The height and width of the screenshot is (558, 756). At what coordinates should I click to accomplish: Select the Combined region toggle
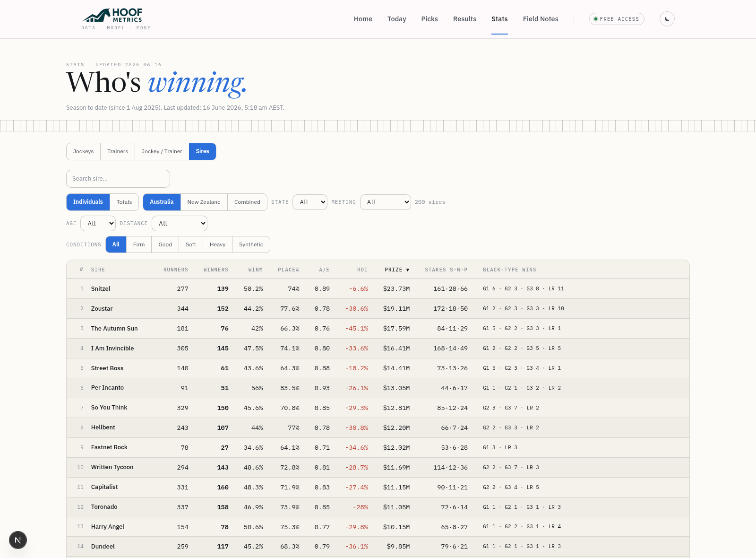pos(247,202)
